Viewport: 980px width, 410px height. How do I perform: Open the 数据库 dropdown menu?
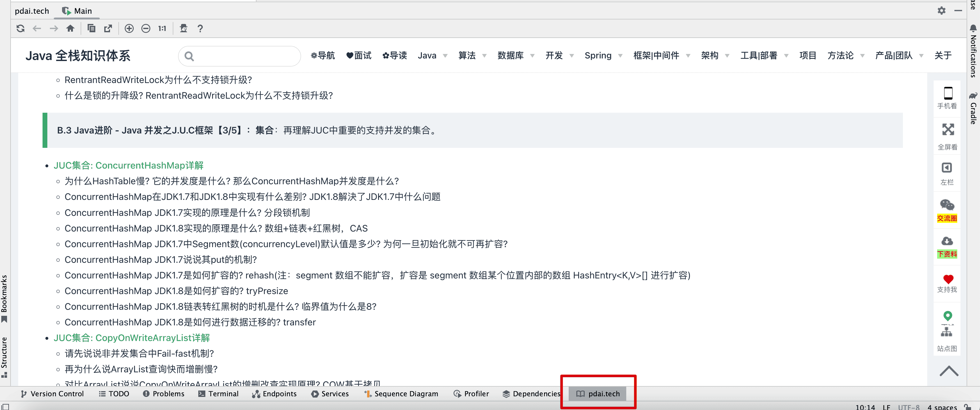[516, 56]
